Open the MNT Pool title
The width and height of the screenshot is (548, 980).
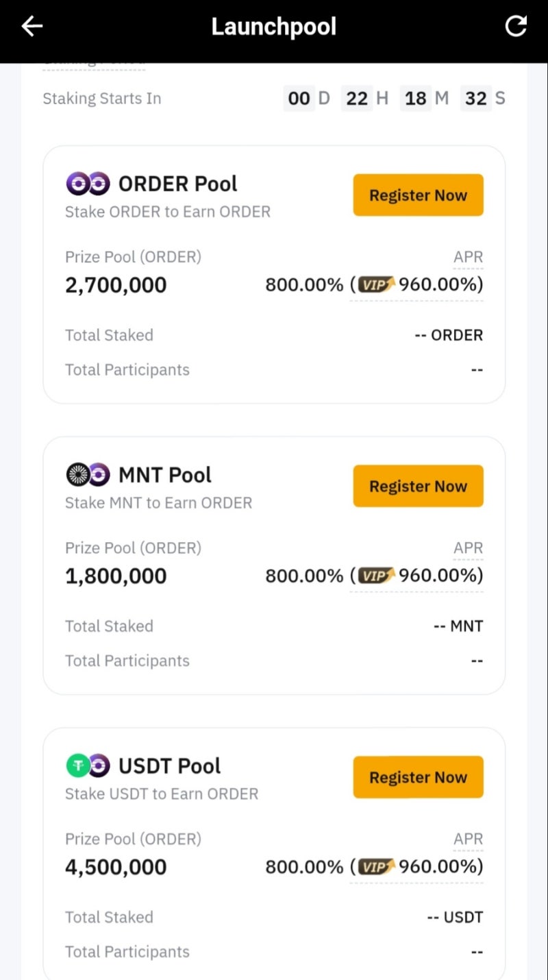(x=165, y=474)
